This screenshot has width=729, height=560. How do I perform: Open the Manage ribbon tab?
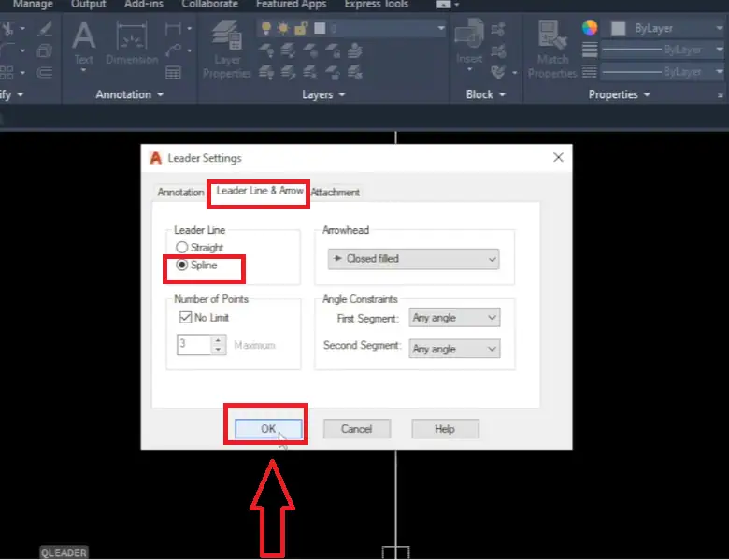point(33,5)
